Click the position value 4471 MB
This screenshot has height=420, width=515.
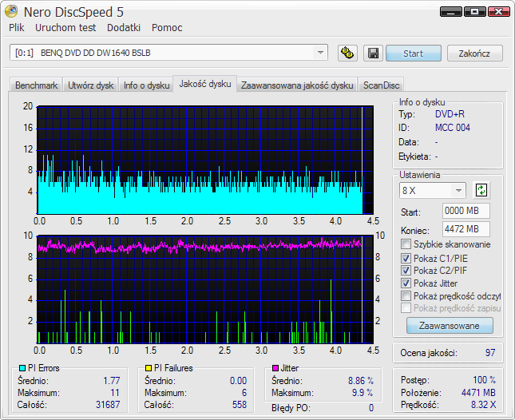[x=478, y=392]
